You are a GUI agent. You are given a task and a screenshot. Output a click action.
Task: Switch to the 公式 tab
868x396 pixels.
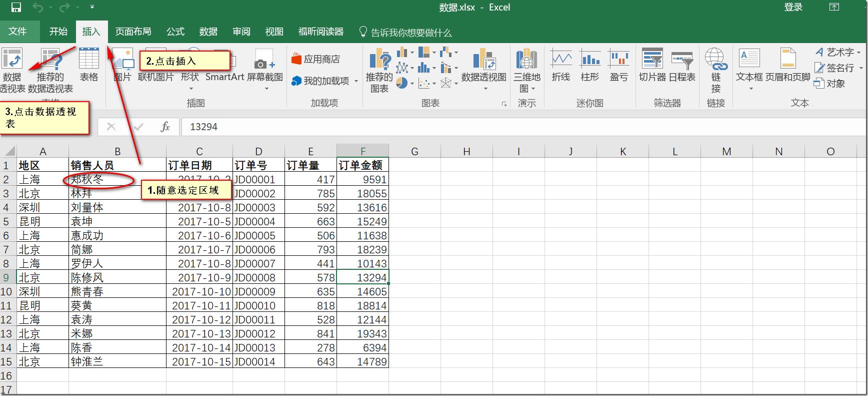[x=175, y=32]
